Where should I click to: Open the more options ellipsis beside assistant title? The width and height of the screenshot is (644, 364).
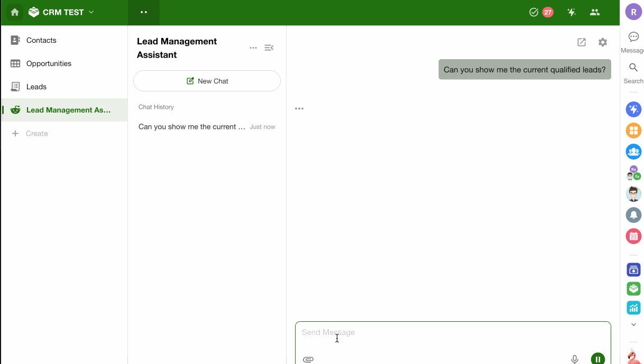point(253,48)
